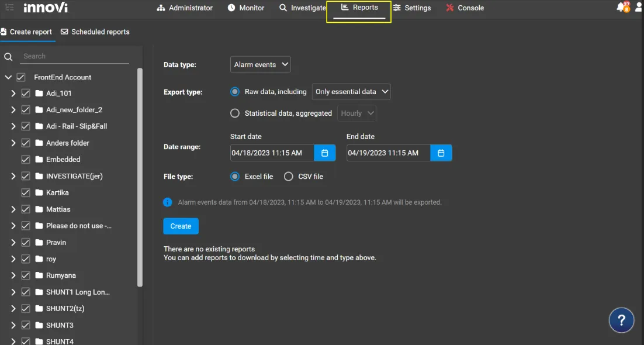The image size is (644, 345).
Task: Open the Monitor menu
Action: [x=246, y=8]
